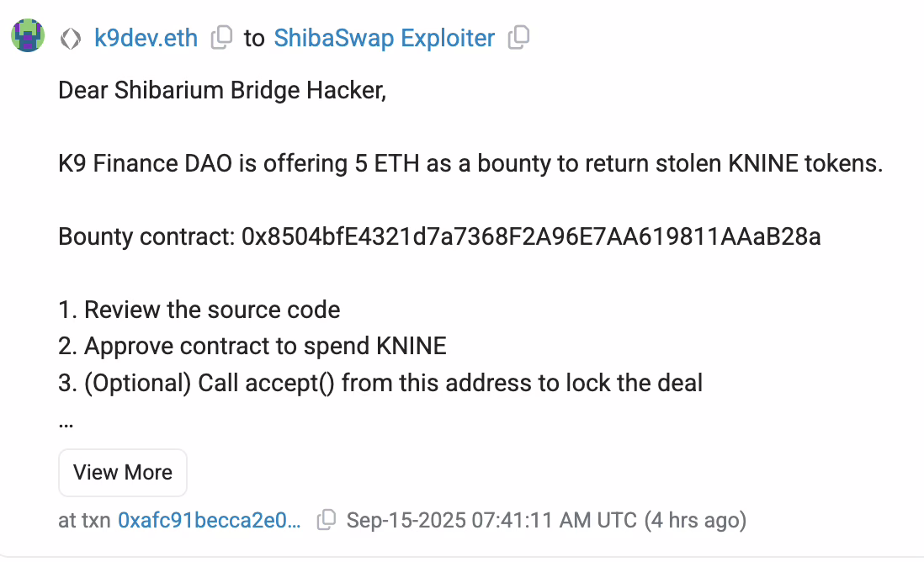Click the 'to' label between addresses

pyautogui.click(x=254, y=39)
